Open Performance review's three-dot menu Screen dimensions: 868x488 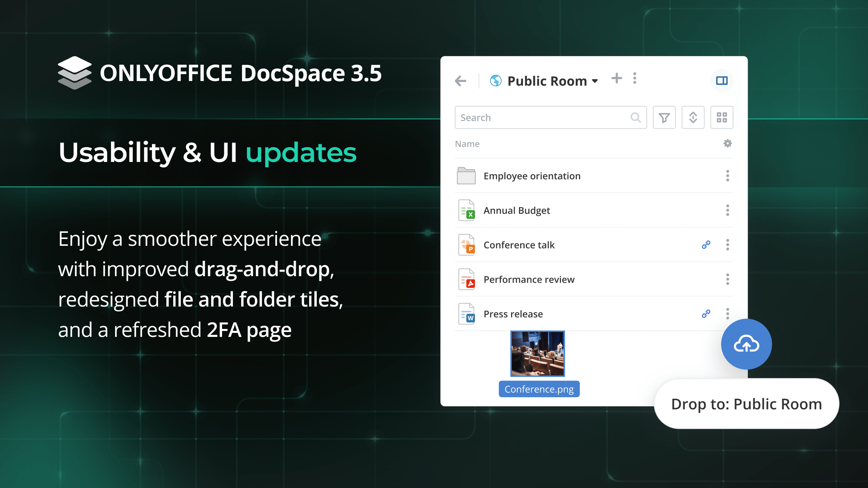[x=727, y=279]
